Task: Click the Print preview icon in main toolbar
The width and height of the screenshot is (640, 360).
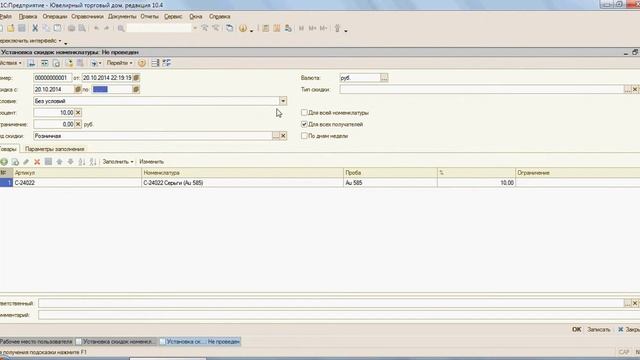Action: (x=82, y=28)
